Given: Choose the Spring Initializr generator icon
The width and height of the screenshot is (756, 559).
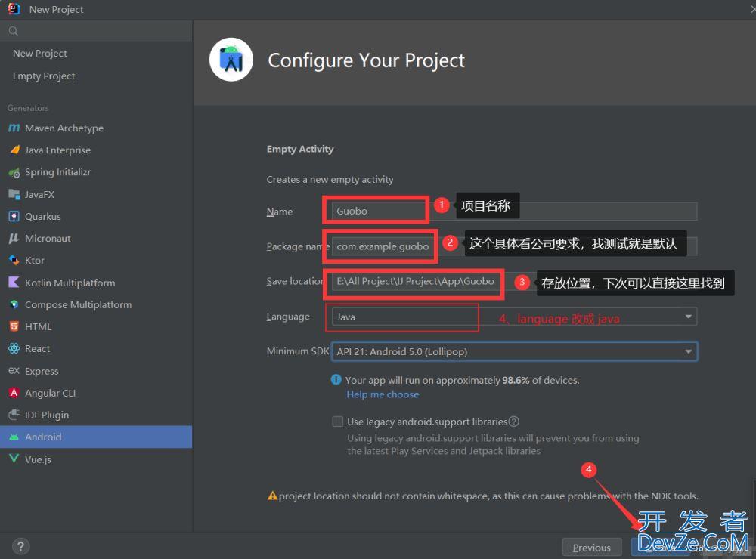Looking at the screenshot, I should click(x=14, y=172).
